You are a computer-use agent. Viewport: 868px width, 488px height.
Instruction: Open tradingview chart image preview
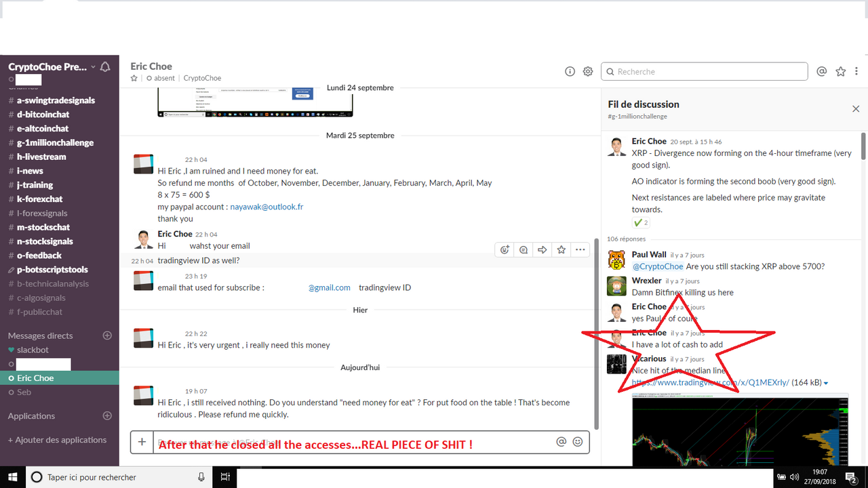click(x=741, y=430)
